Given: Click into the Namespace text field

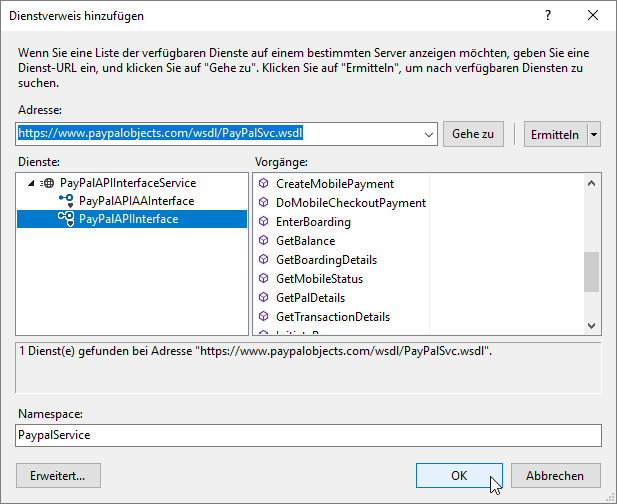Looking at the screenshot, I should coord(308,435).
